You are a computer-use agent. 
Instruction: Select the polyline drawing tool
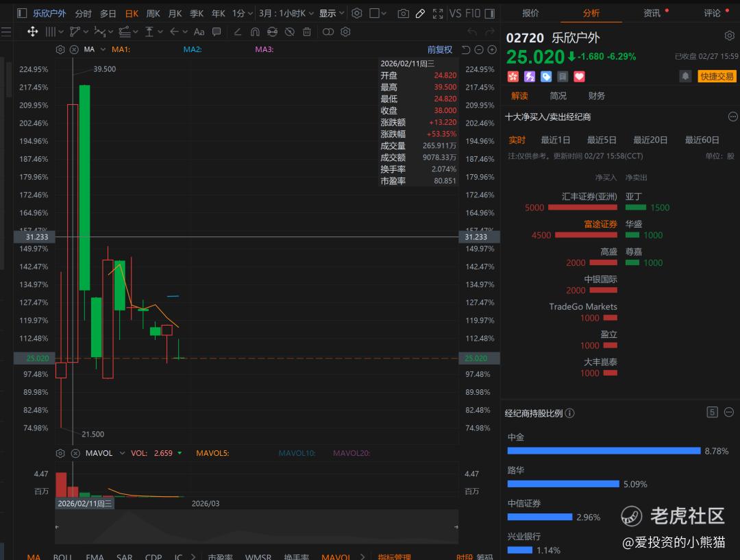75,32
